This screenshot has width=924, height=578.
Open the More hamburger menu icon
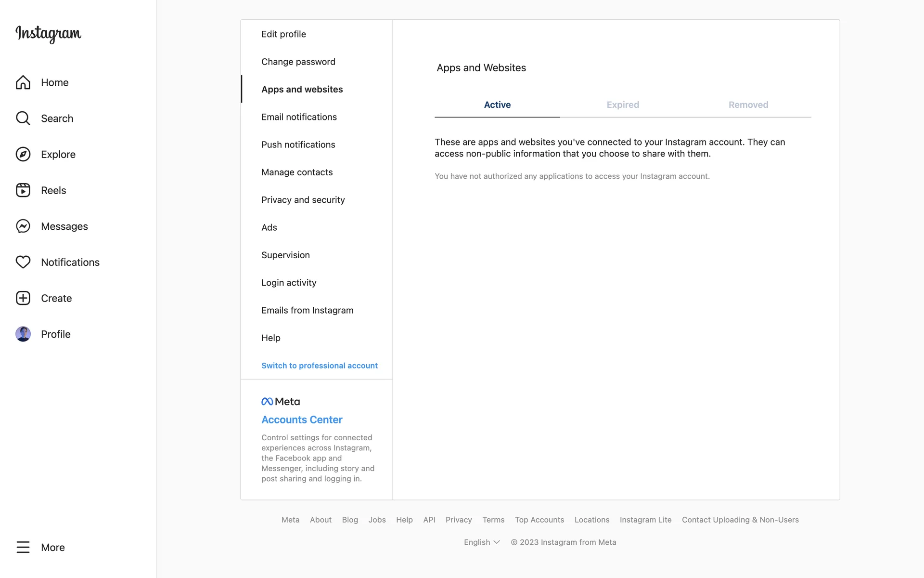[x=23, y=547]
